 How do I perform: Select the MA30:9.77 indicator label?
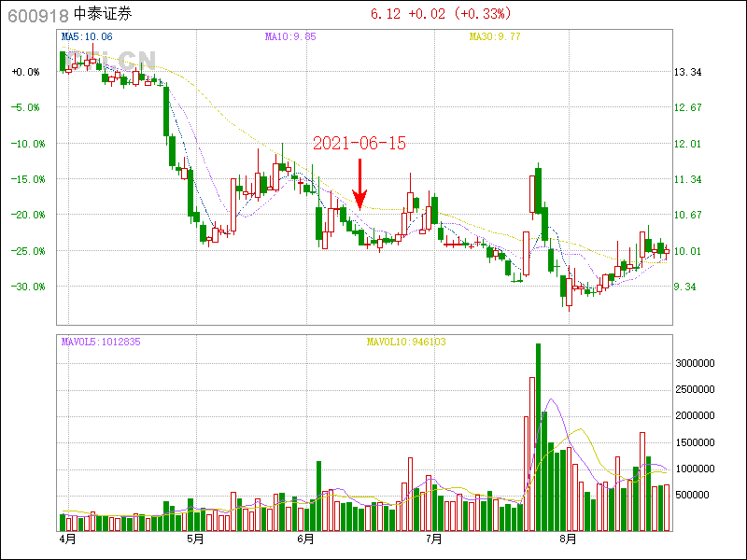(495, 36)
